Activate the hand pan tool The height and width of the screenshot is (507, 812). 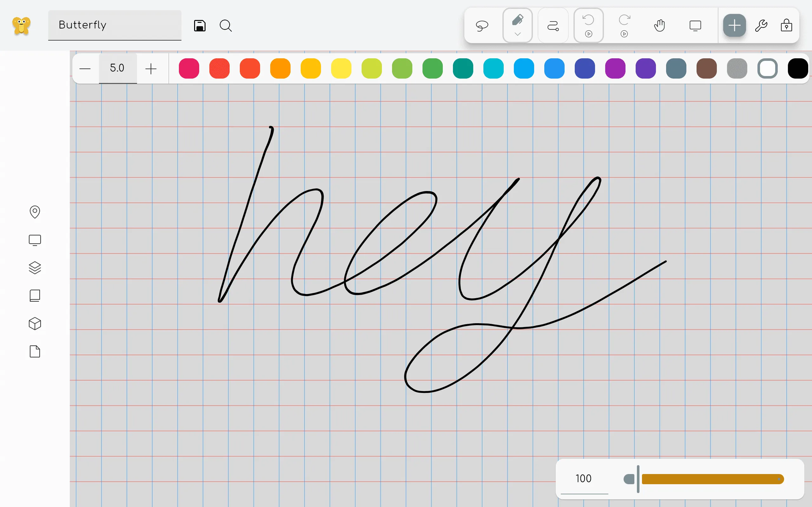click(659, 25)
